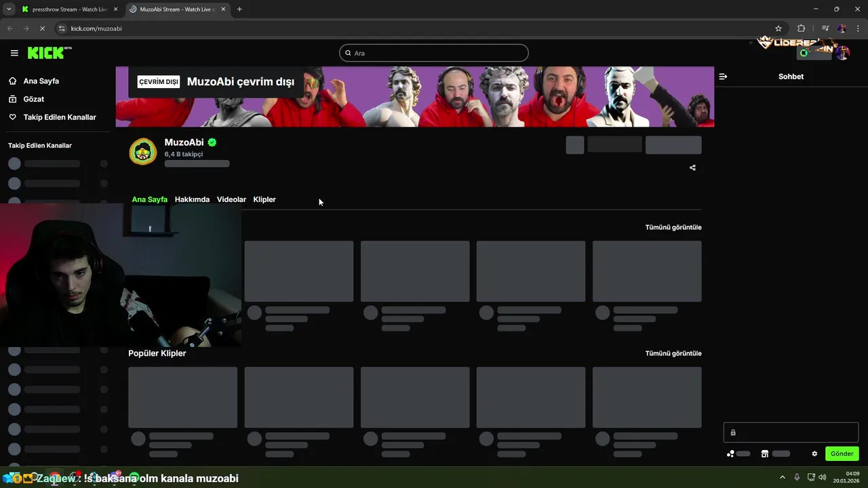Switch to the Hakkımda tab
868x488 pixels.
tap(192, 199)
